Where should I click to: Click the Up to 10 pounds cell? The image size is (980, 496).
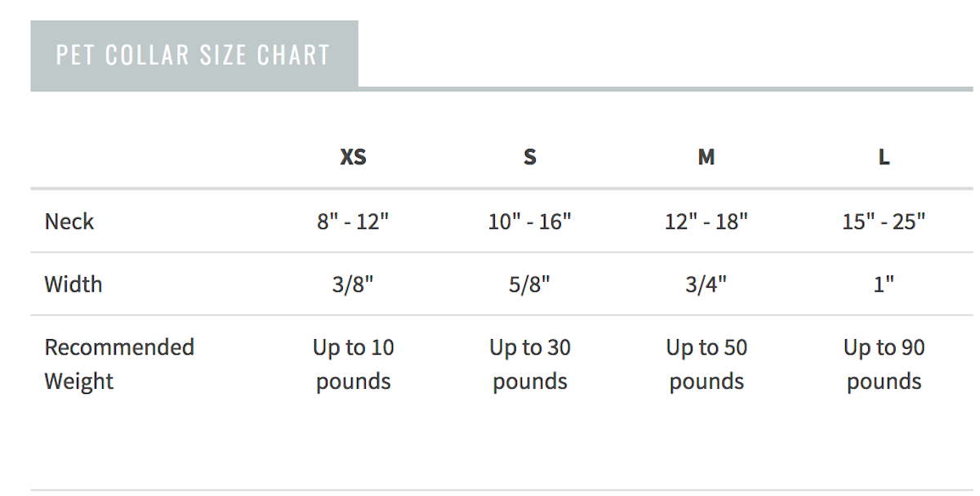tap(353, 364)
